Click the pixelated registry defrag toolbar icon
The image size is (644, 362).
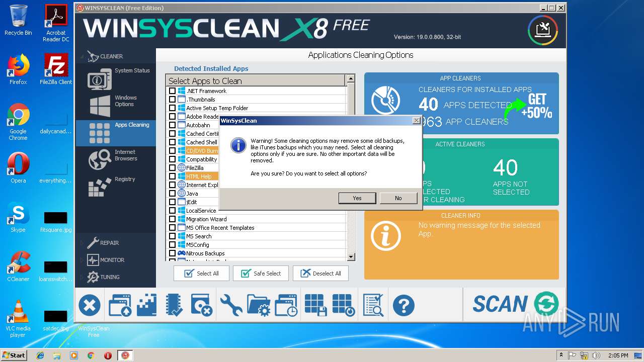coord(147,305)
